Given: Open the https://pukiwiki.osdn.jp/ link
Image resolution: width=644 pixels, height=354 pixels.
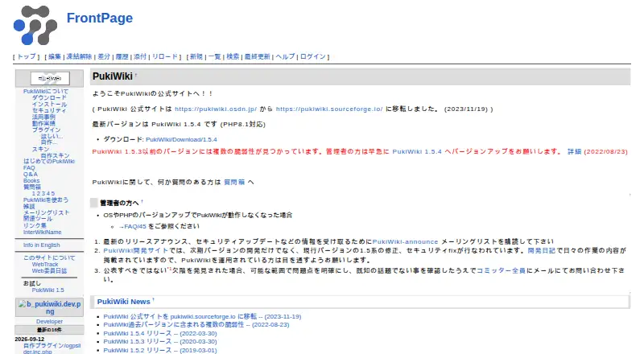Looking at the screenshot, I should click(216, 109).
